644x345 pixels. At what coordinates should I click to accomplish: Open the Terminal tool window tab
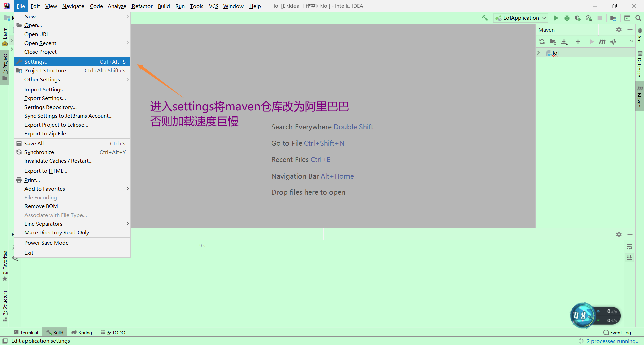pyautogui.click(x=26, y=332)
